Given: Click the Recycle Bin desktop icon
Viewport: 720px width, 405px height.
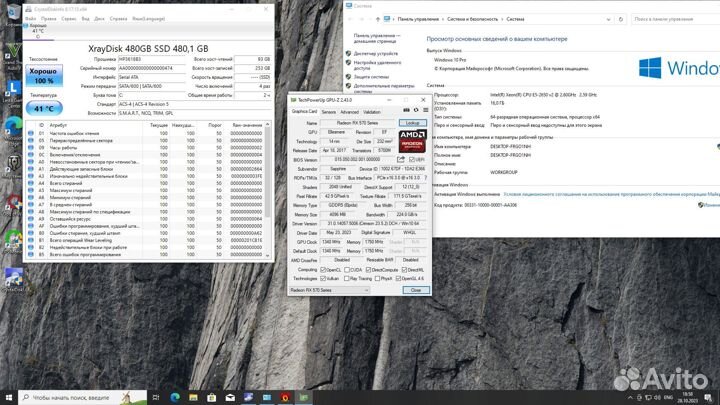Looking at the screenshot, I should coord(13,13).
